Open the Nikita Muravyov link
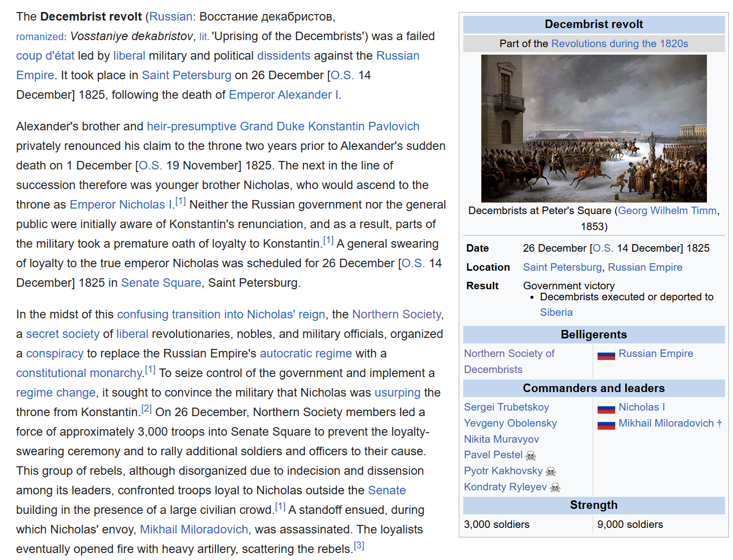 tap(501, 439)
